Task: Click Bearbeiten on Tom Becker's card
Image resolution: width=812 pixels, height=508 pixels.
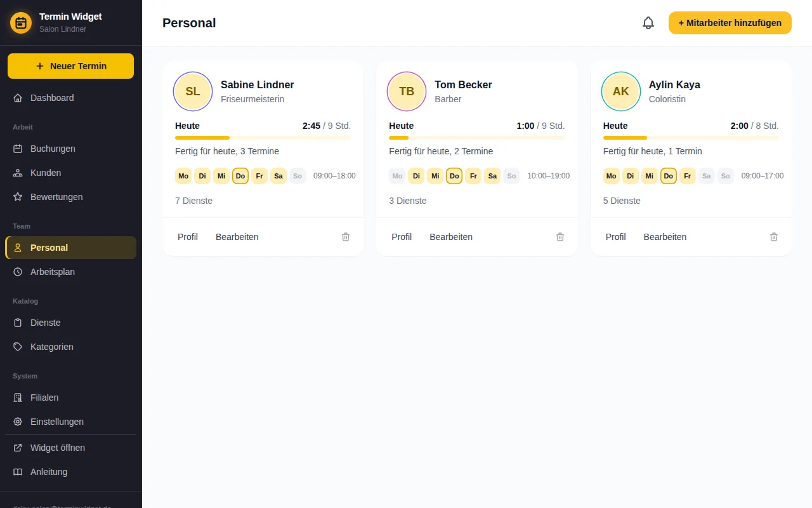Action: (x=451, y=237)
